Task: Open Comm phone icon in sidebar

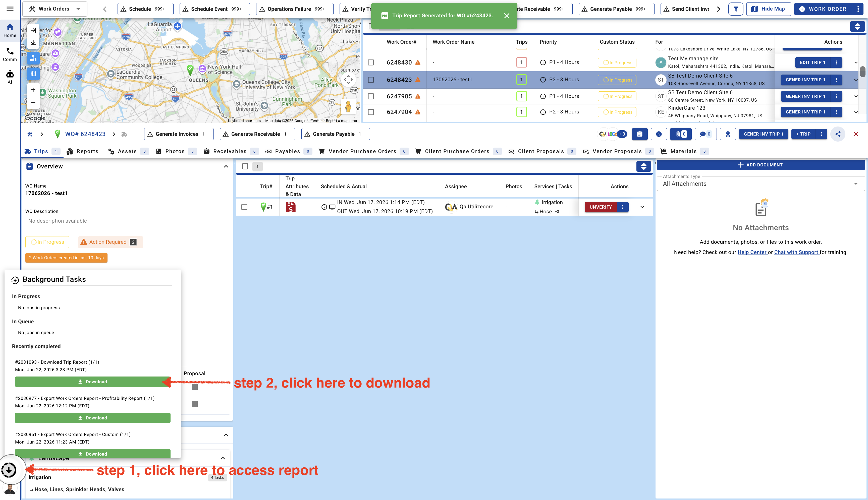Action: pos(10,54)
